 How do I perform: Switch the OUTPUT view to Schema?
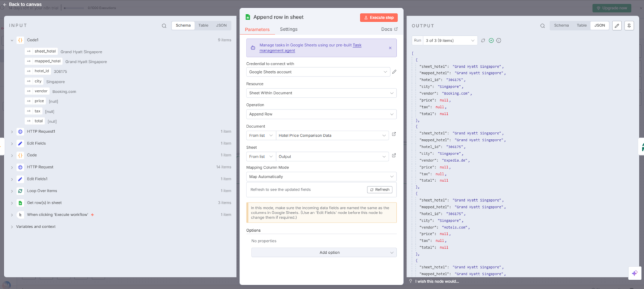coord(561,26)
